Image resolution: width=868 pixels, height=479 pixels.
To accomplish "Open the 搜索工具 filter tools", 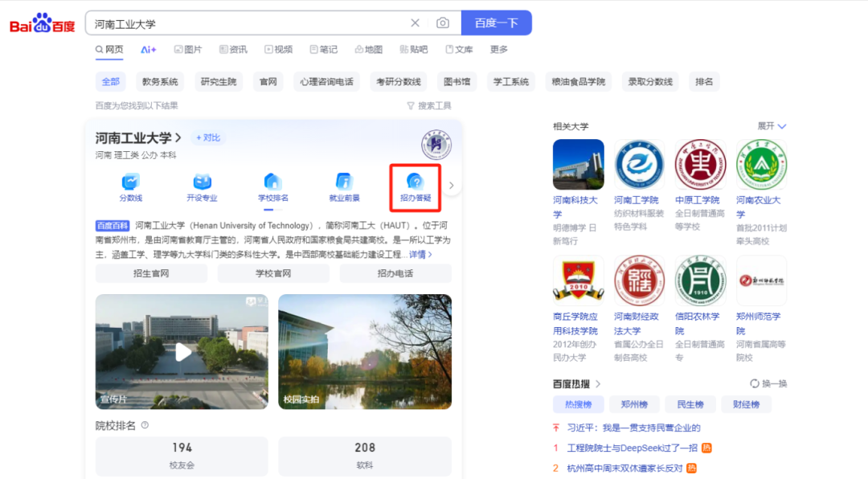I will coord(430,105).
